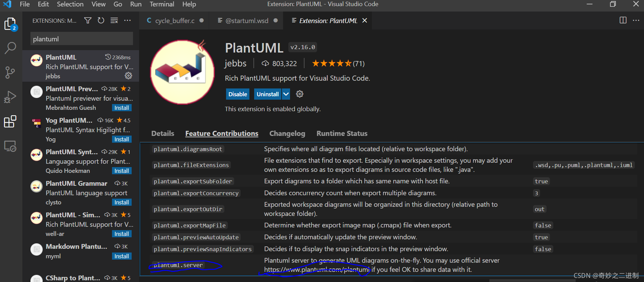Open Run and Debug view icon
This screenshot has height=282, width=644.
pos(10,97)
